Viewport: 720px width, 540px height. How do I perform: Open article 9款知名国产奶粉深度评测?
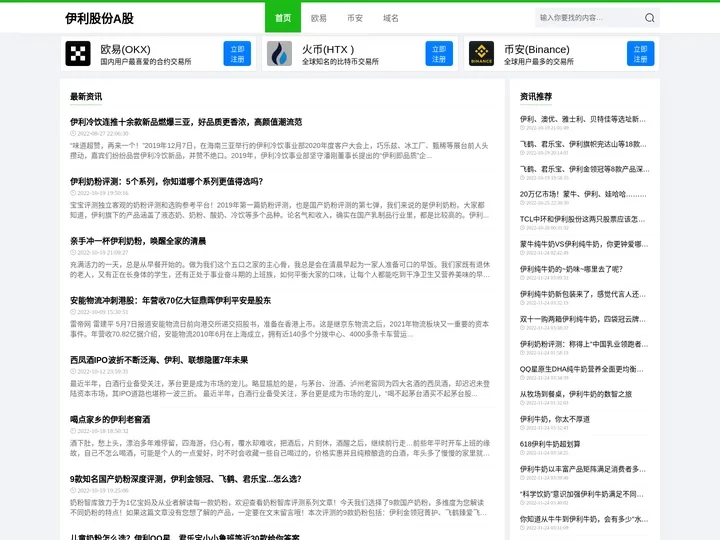click(x=186, y=479)
